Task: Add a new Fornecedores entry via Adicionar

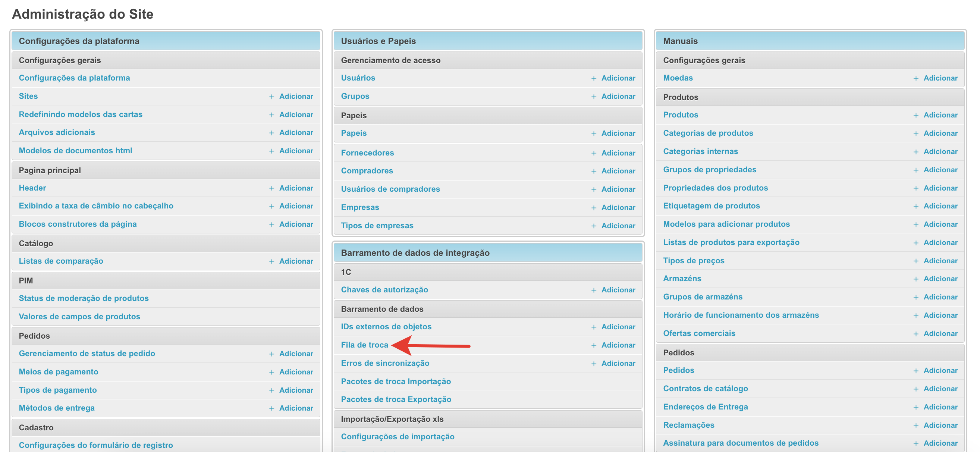Action: [x=618, y=153]
